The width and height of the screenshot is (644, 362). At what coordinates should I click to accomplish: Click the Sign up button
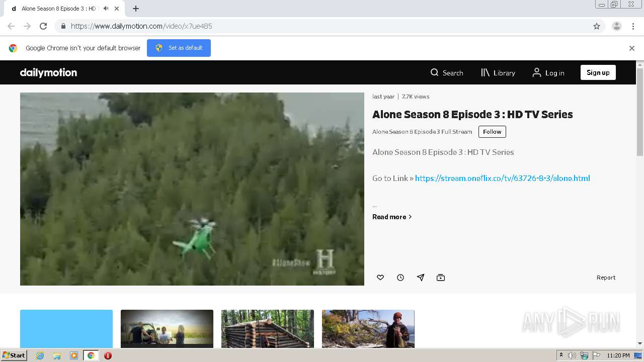(598, 72)
